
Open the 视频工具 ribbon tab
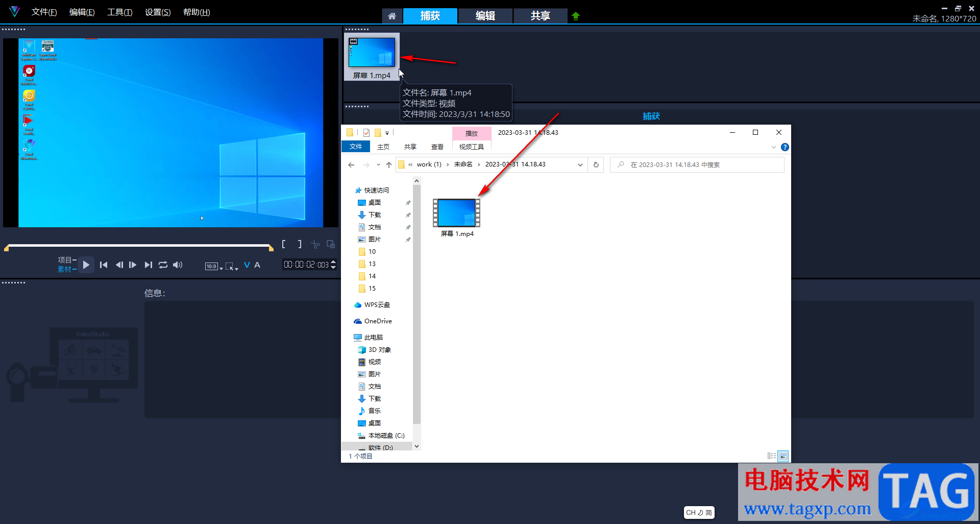point(472,147)
